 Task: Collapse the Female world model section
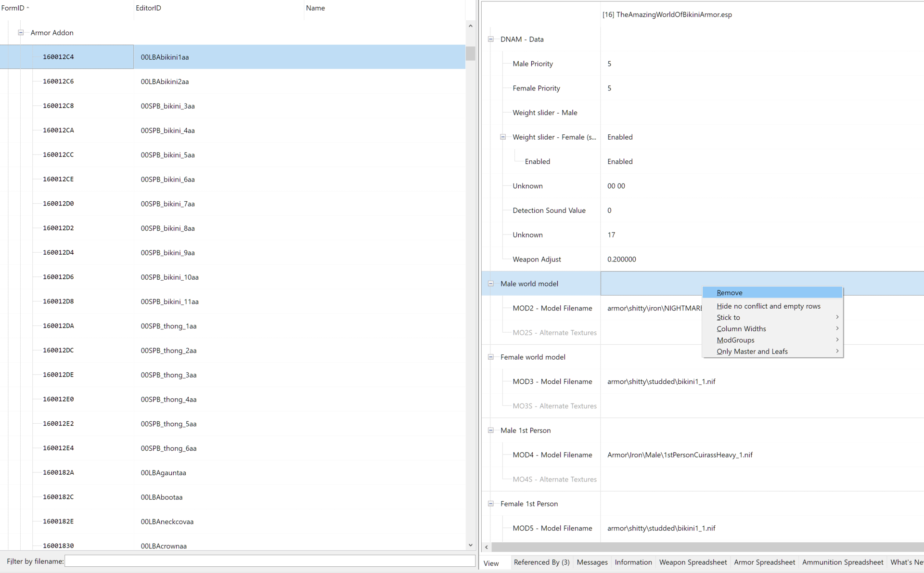pyautogui.click(x=490, y=357)
